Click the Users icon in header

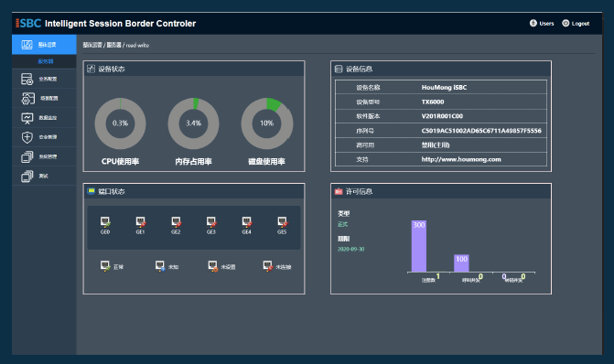533,23
